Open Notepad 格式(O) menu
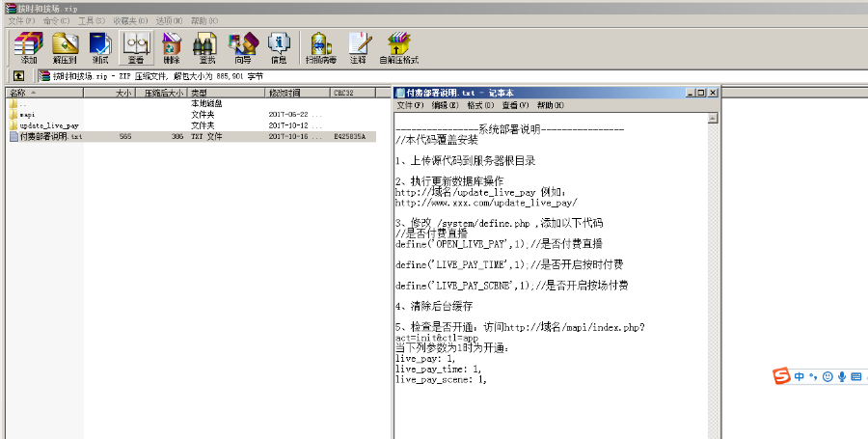 [x=480, y=105]
